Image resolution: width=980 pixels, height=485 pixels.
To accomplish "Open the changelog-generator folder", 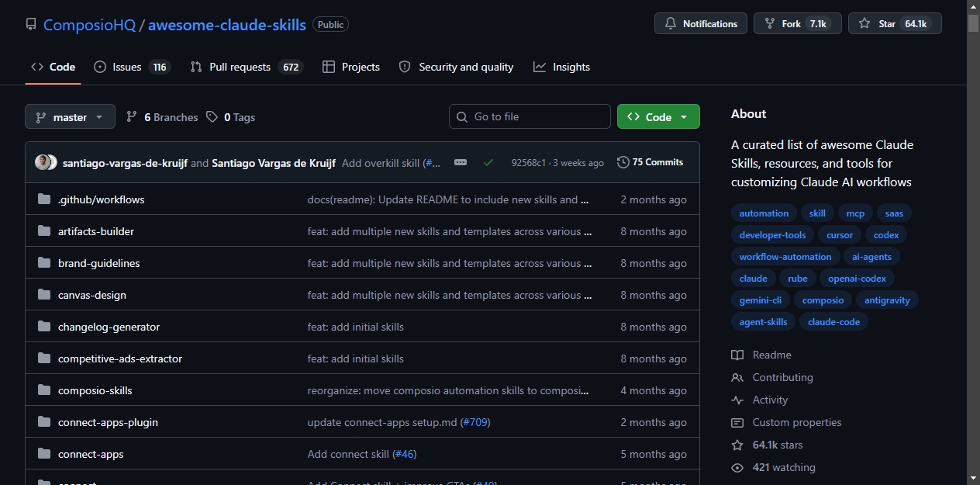I will click(109, 327).
